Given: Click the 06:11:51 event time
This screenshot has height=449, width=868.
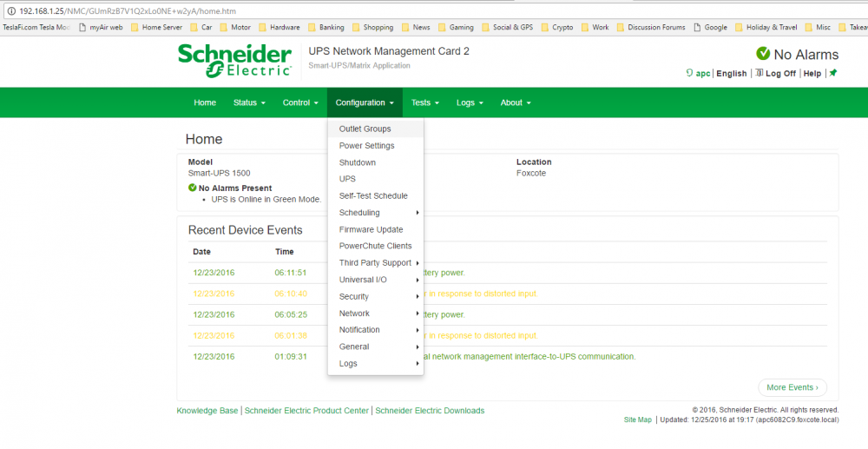Looking at the screenshot, I should coord(290,273).
